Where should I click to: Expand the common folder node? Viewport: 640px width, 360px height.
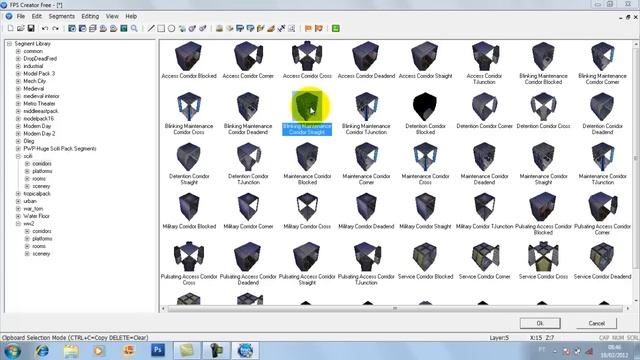(18, 51)
